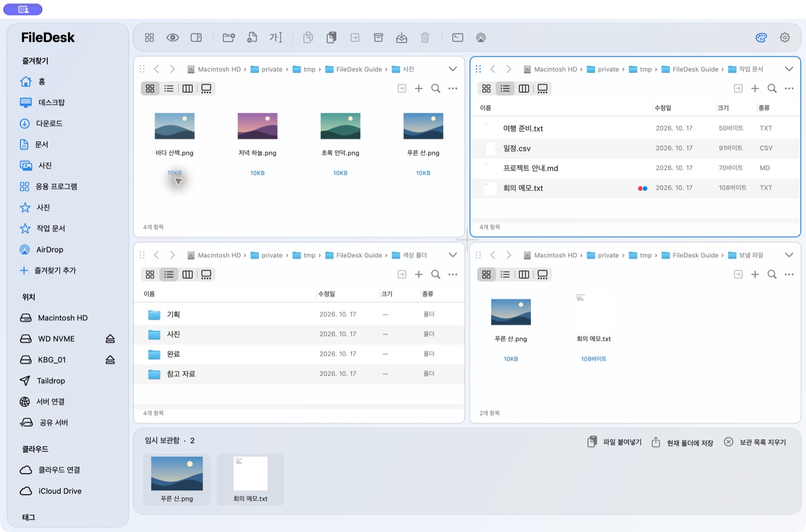Click the rename text icon in toolbar
Image resolution: width=806 pixels, height=532 pixels.
coord(276,38)
